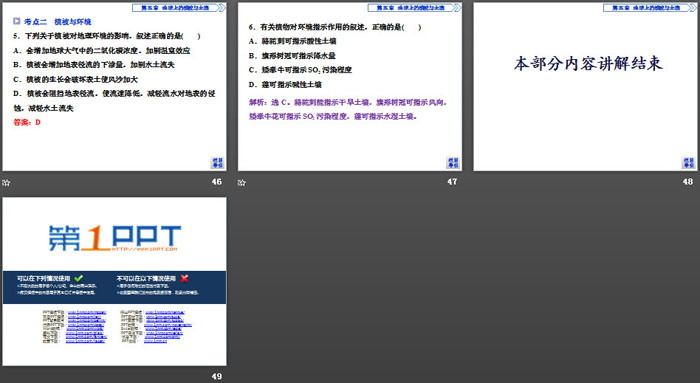This screenshot has width=700, height=383.
Task: Click the chapter header banner on slide 48
Action: 650,8
